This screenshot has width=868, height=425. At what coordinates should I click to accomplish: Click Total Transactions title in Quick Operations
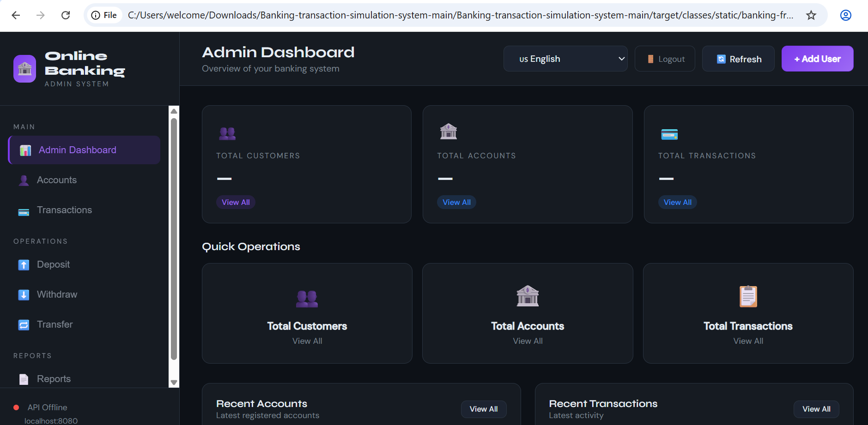(748, 326)
